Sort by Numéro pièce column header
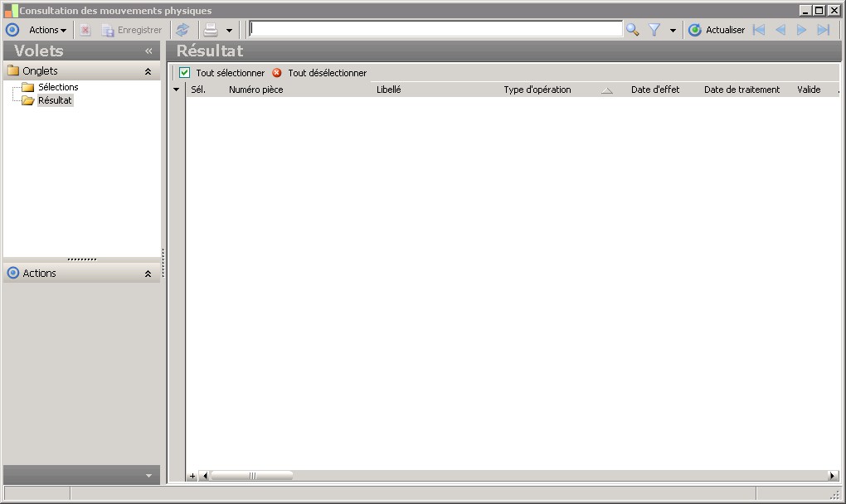 click(255, 90)
